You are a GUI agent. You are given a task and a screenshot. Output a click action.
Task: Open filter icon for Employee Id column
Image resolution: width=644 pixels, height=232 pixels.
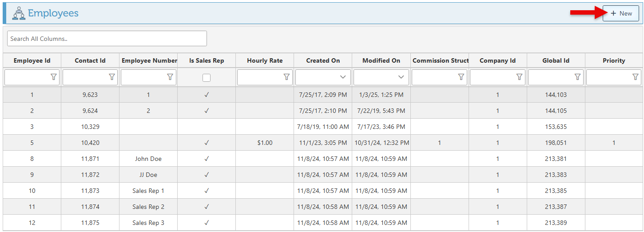click(x=54, y=77)
